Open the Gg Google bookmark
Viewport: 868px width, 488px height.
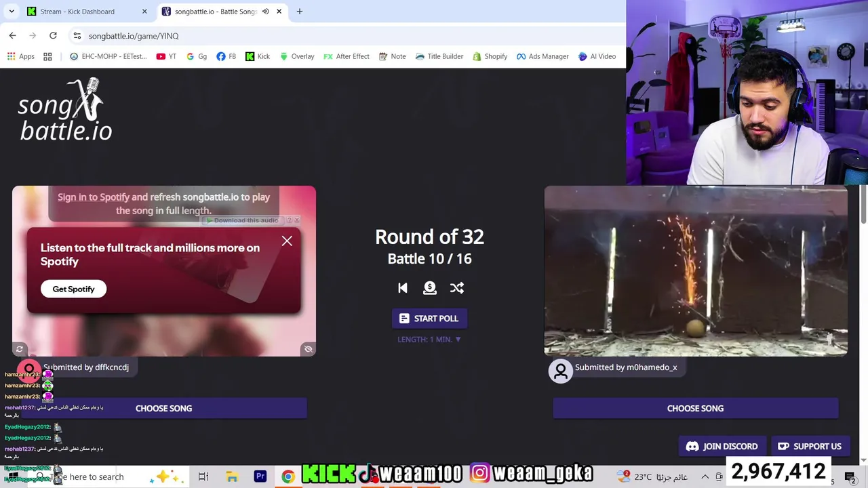[196, 56]
